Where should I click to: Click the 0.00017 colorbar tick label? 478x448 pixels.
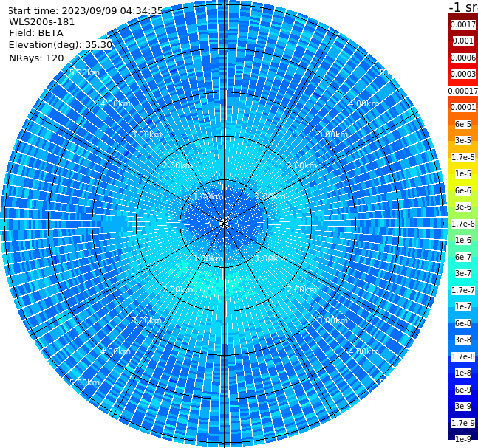[x=463, y=91]
